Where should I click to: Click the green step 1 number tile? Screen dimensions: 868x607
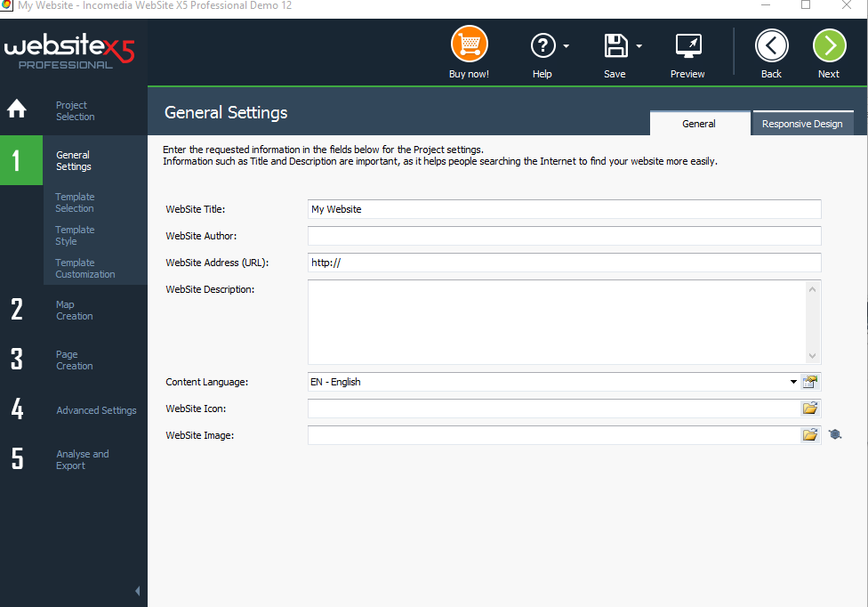tap(21, 160)
